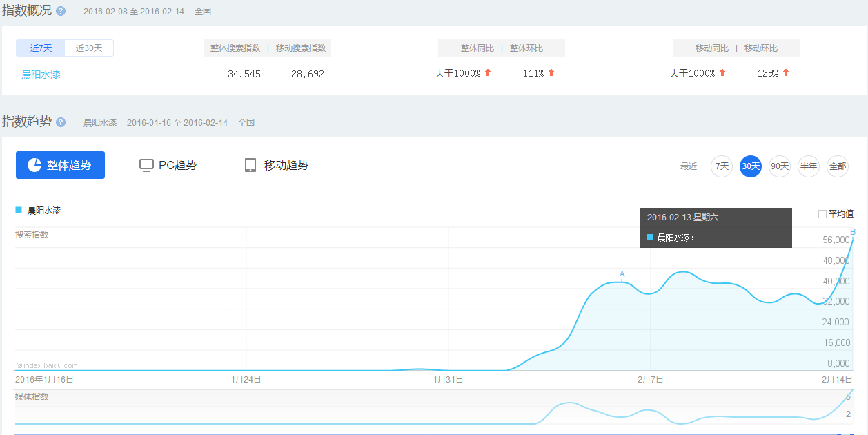868x435 pixels.
Task: Click the 129% value
Action: pos(768,73)
